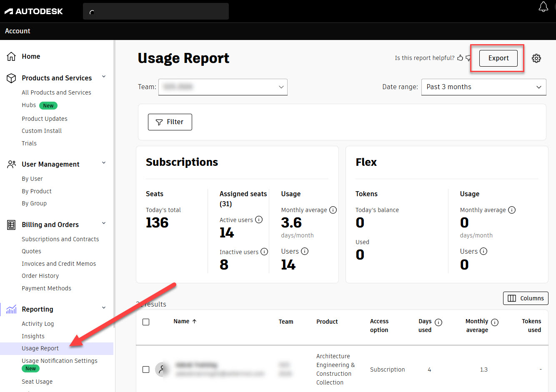556x392 pixels.
Task: Open Custom Install
Action: click(42, 131)
